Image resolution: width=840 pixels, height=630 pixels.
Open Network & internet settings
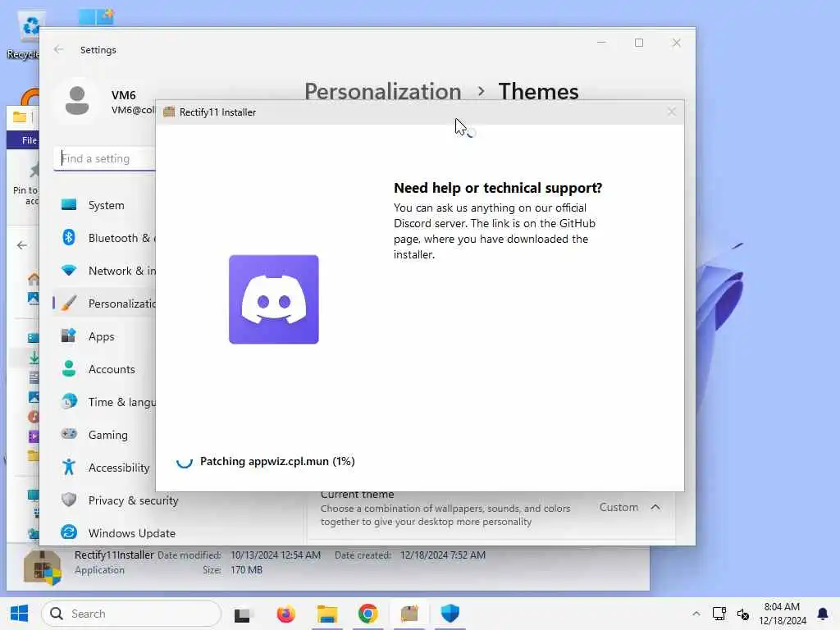[106, 271]
